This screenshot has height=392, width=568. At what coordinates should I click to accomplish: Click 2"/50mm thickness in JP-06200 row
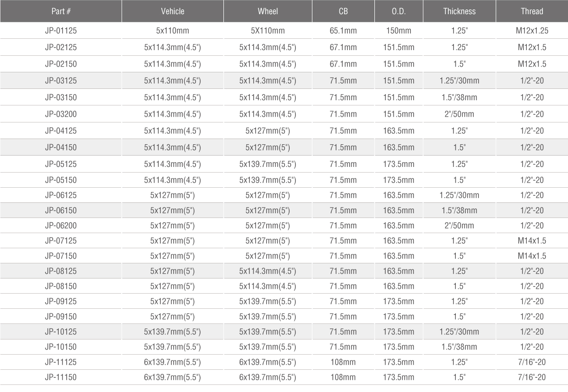tap(459, 226)
